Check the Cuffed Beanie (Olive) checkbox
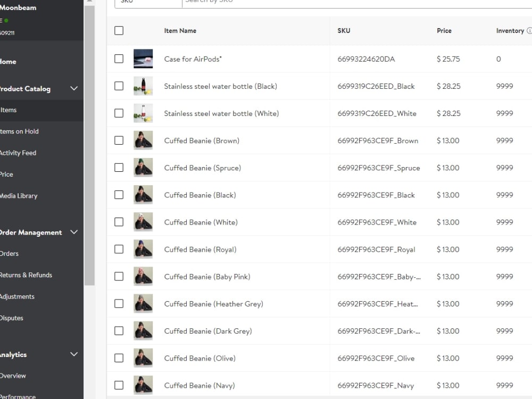The width and height of the screenshot is (532, 399). coord(119,358)
